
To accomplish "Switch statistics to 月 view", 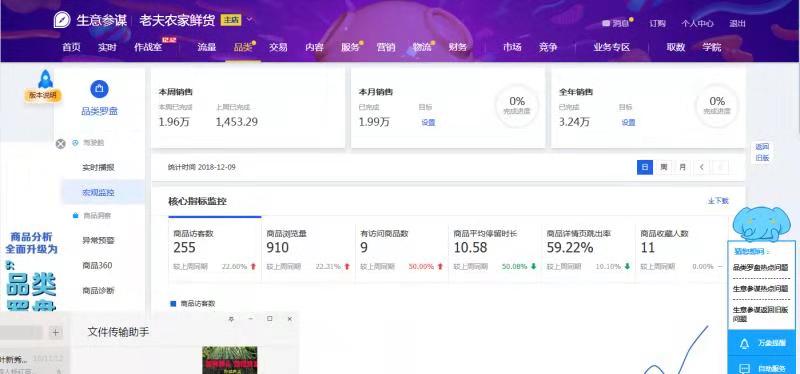I will click(682, 167).
